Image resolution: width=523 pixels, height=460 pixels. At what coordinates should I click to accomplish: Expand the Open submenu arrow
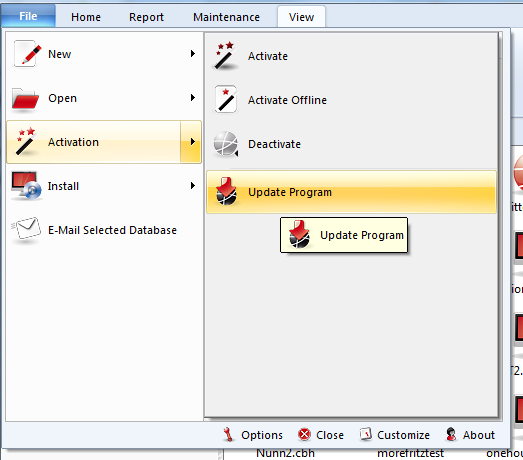click(192, 97)
